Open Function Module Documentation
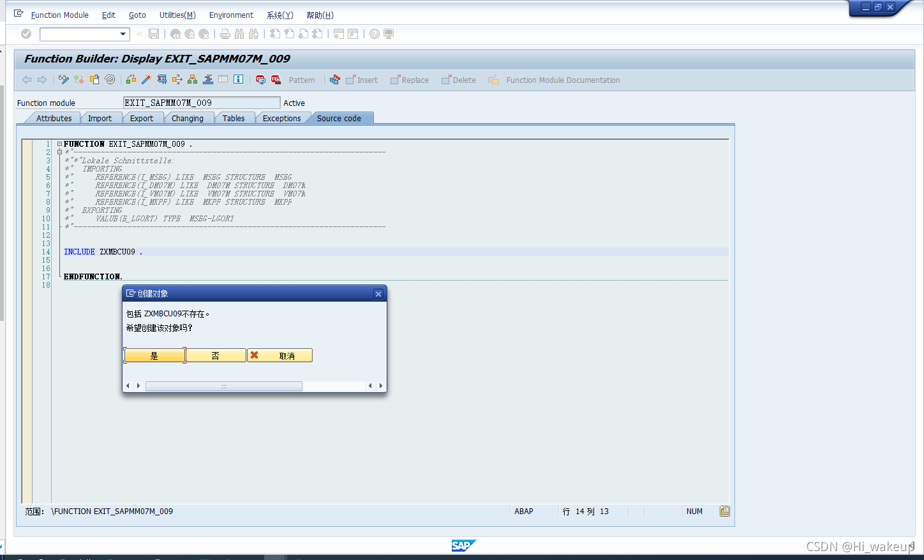This screenshot has width=924, height=560. coord(555,80)
